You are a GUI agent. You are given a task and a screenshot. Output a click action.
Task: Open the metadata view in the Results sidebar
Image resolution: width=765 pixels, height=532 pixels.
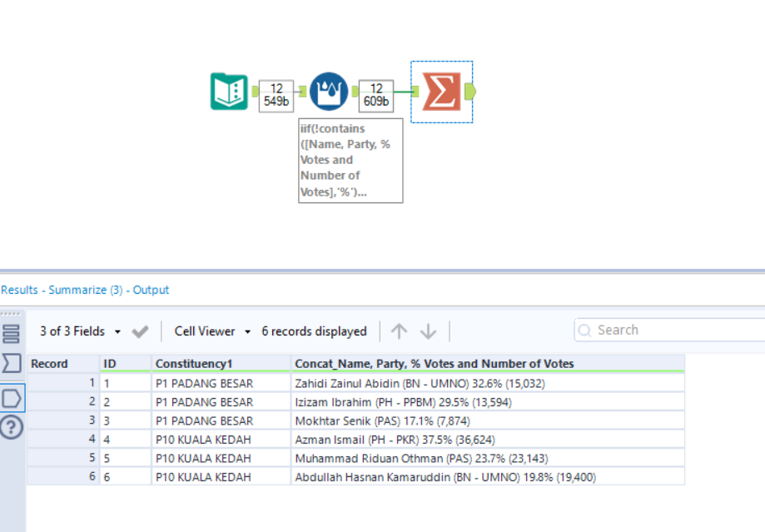tap(10, 361)
